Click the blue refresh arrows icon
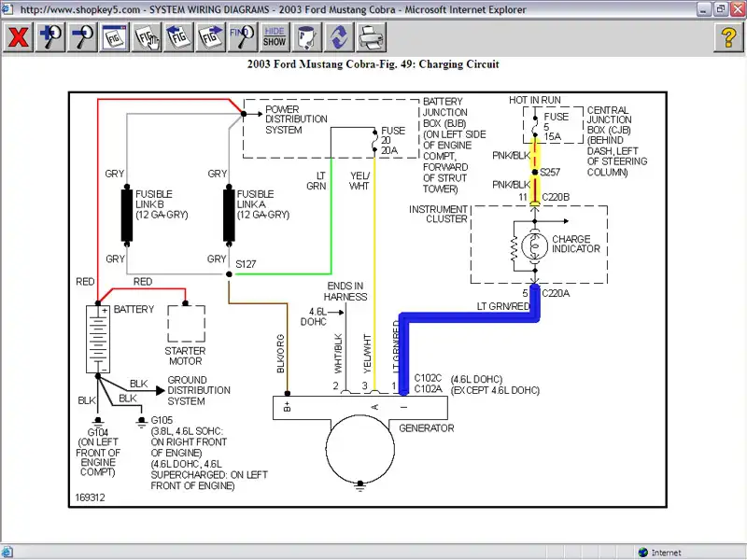The width and height of the screenshot is (747, 560). coord(339,36)
